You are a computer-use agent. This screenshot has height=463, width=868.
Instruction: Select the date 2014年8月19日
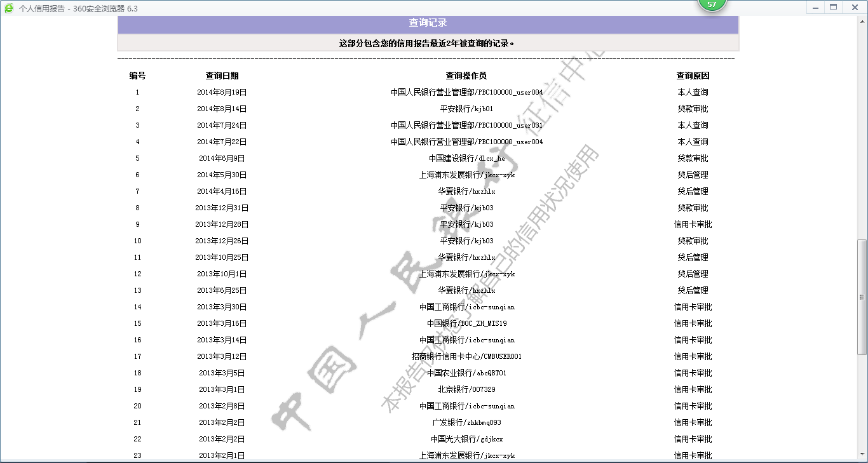tap(222, 92)
